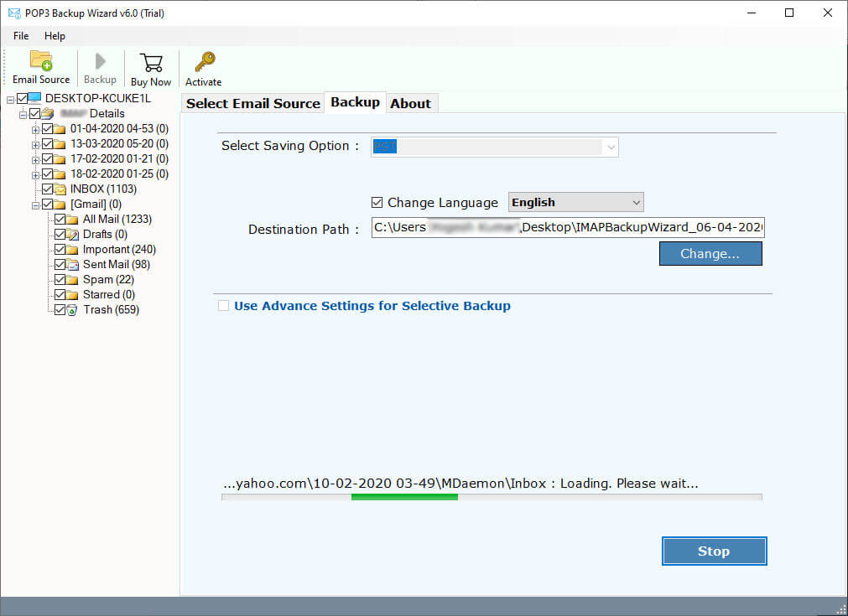
Task: Expand the 18-02-2020 01-25 folder
Action: pos(36,175)
